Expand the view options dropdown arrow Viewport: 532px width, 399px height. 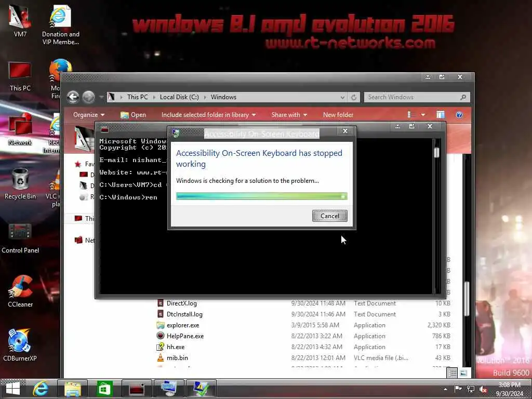[x=423, y=115]
